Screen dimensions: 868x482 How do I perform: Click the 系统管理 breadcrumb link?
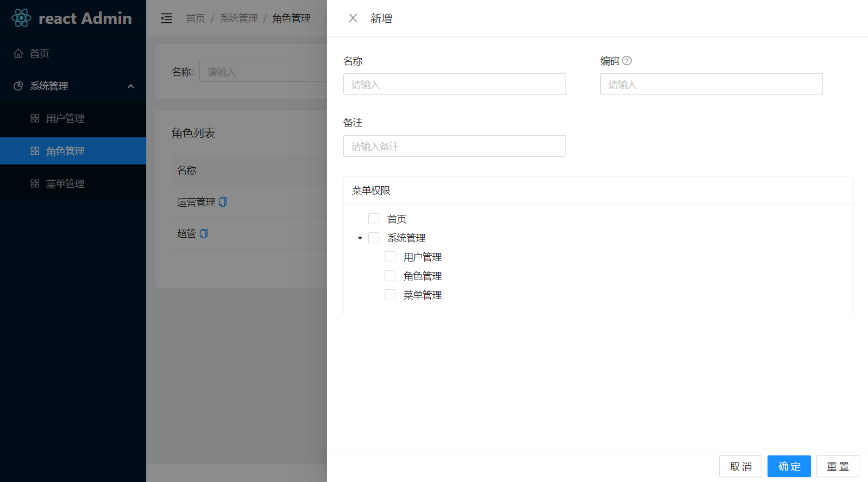point(239,18)
